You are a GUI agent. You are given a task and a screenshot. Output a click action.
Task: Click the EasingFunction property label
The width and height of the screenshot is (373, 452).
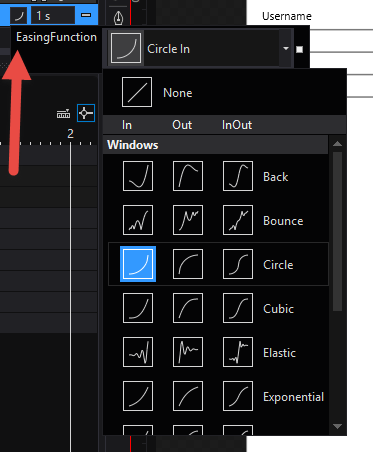coord(56,37)
